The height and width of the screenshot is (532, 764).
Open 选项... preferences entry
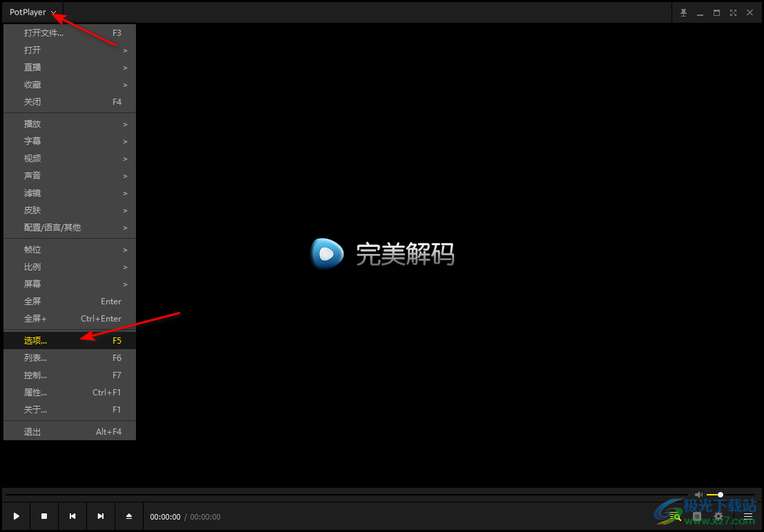click(x=70, y=341)
